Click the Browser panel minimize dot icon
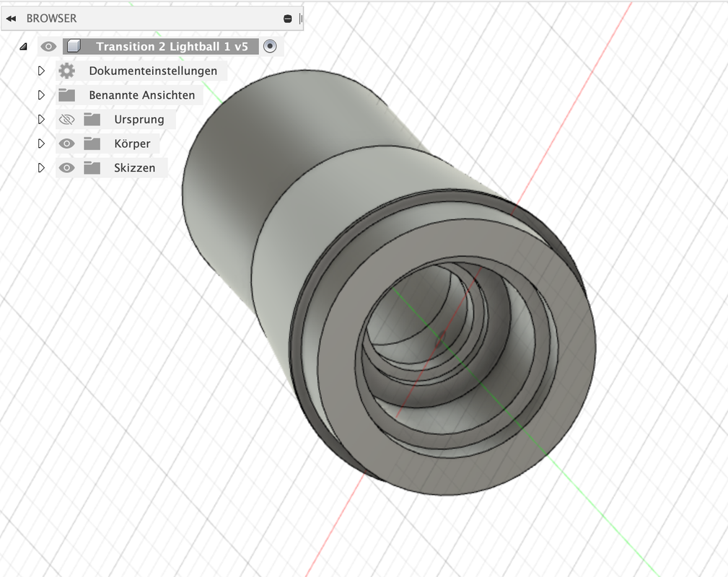 pyautogui.click(x=287, y=19)
